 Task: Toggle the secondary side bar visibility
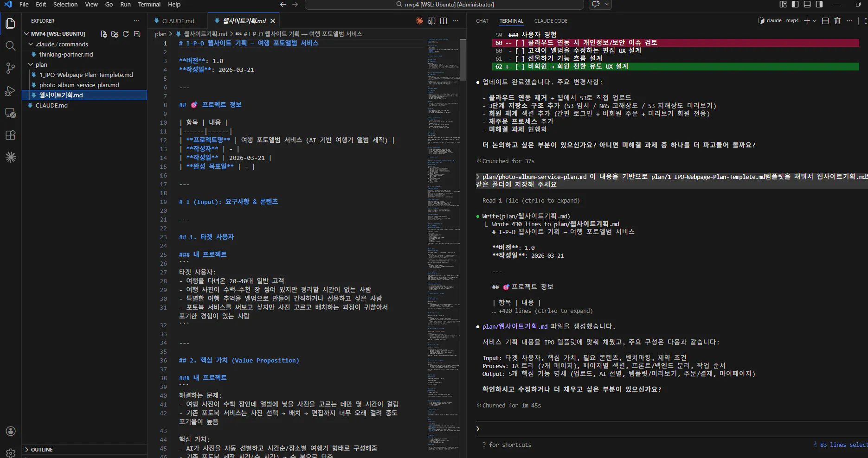819,5
